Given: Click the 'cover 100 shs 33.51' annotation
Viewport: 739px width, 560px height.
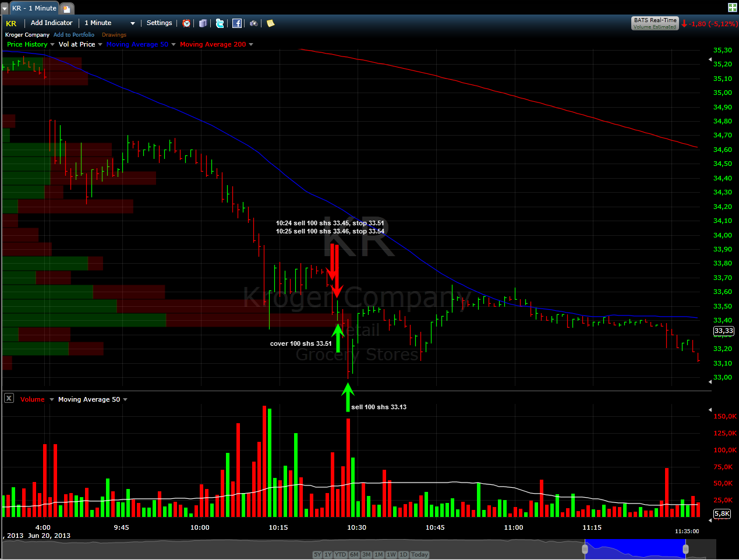Looking at the screenshot, I should point(301,343).
